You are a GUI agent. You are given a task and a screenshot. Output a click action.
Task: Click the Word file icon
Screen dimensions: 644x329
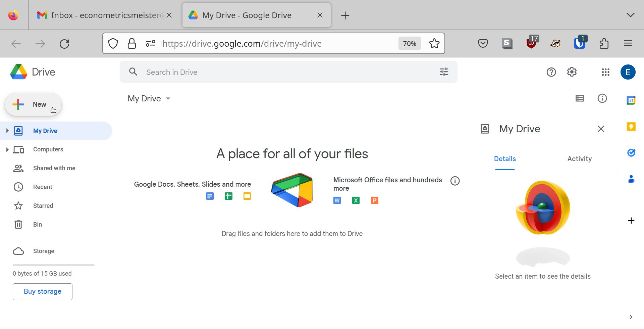[337, 200]
